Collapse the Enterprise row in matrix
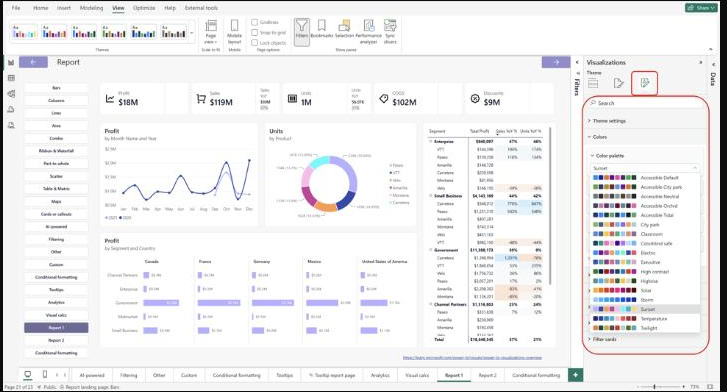727x392 pixels. click(431, 141)
